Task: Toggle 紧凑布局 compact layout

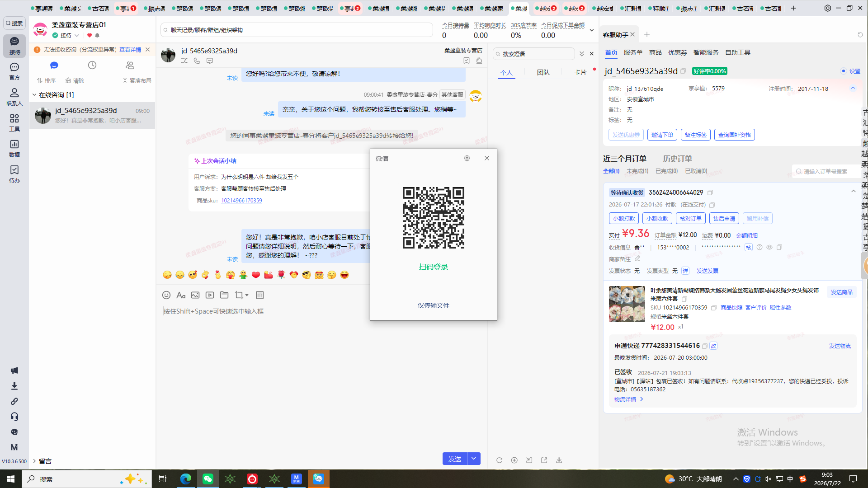Action: tap(137, 80)
